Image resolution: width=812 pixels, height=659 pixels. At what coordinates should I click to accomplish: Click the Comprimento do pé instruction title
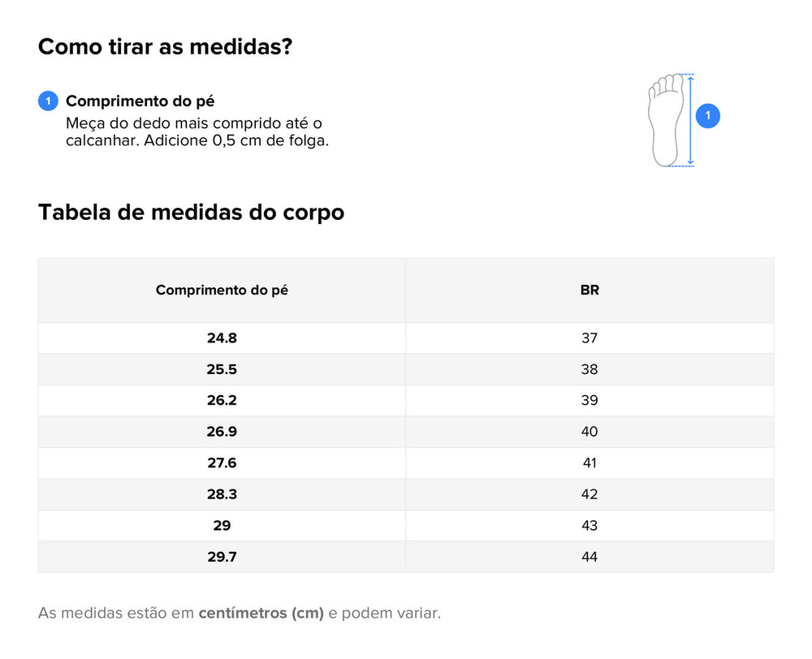tap(140, 101)
